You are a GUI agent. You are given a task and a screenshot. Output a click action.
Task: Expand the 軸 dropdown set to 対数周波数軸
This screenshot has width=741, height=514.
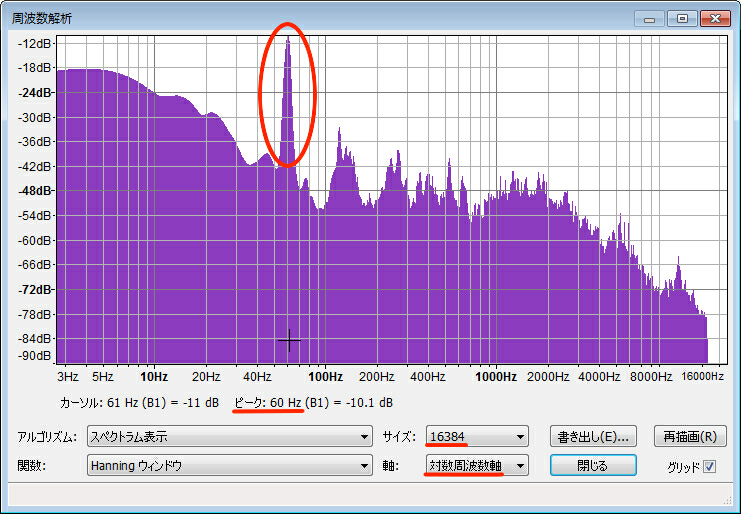tap(477, 465)
